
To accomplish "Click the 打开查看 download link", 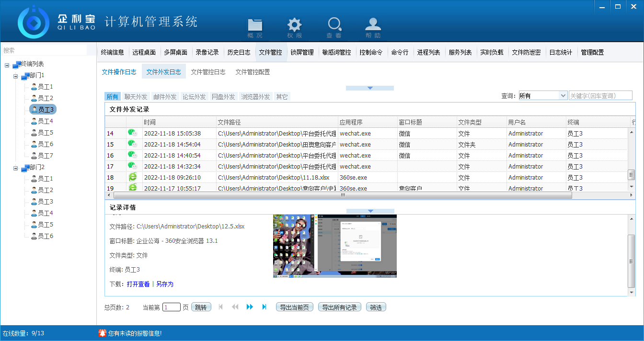I will (x=138, y=284).
